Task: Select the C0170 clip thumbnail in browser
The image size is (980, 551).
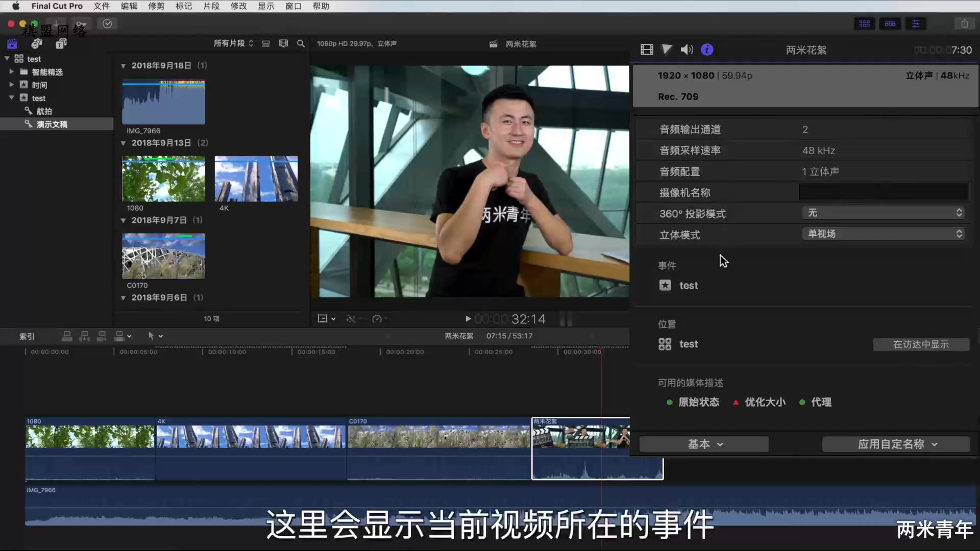Action: [163, 256]
